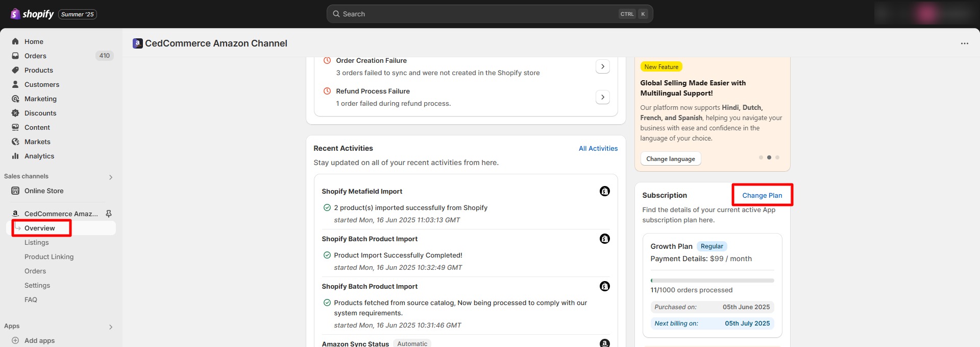The image size is (980, 347).
Task: Click Add apps link
Action: click(39, 340)
